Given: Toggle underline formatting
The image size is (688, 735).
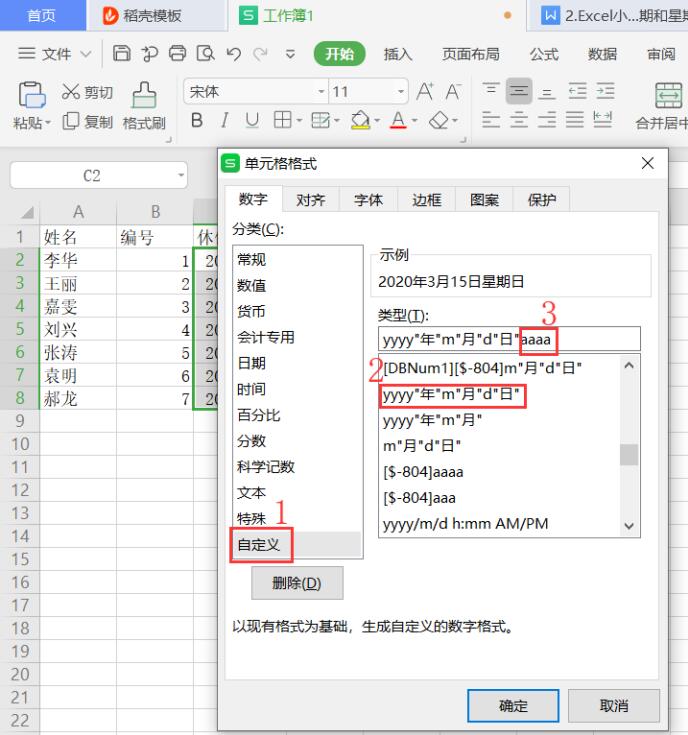Looking at the screenshot, I should [252, 120].
